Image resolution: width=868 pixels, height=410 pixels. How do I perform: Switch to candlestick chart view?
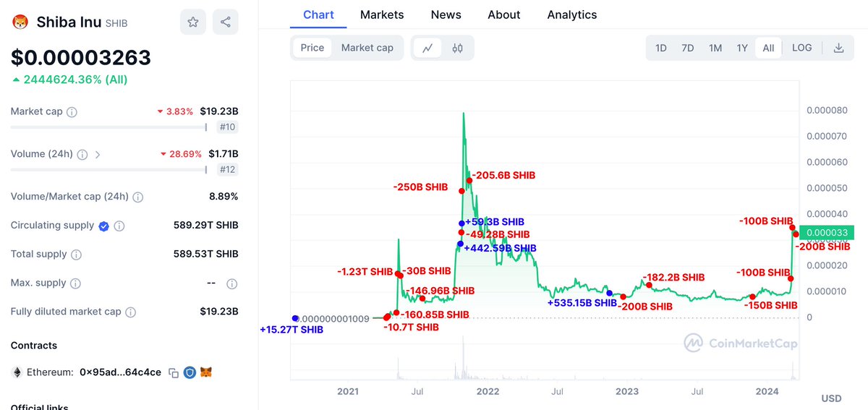457,48
